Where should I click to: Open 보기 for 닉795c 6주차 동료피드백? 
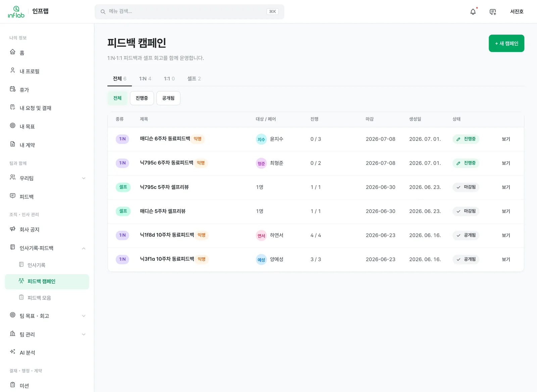(506, 163)
